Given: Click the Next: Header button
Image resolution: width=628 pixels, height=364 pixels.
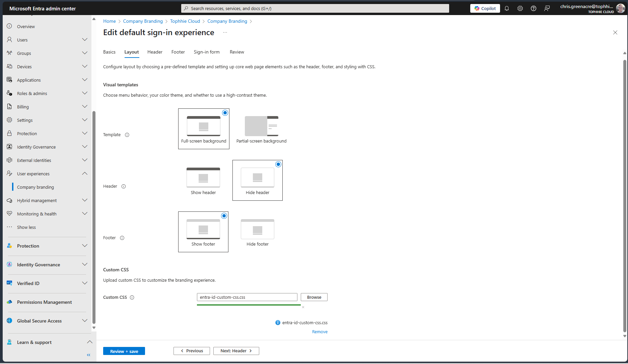Looking at the screenshot, I should (x=236, y=351).
